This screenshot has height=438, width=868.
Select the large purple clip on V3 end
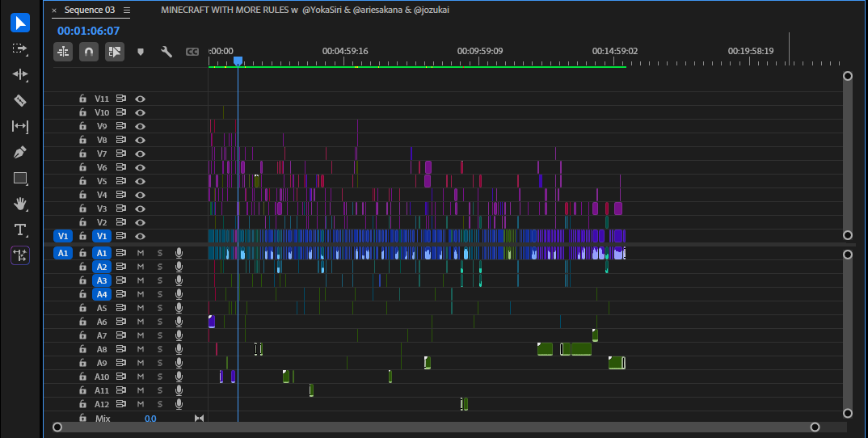(617, 208)
